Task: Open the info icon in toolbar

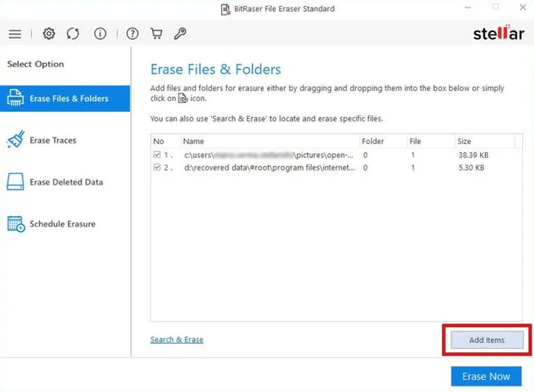Action: 100,34
